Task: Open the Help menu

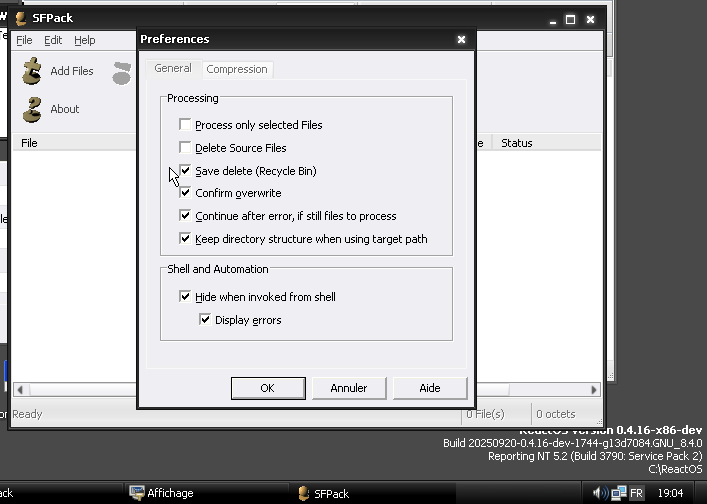Action: tap(85, 40)
